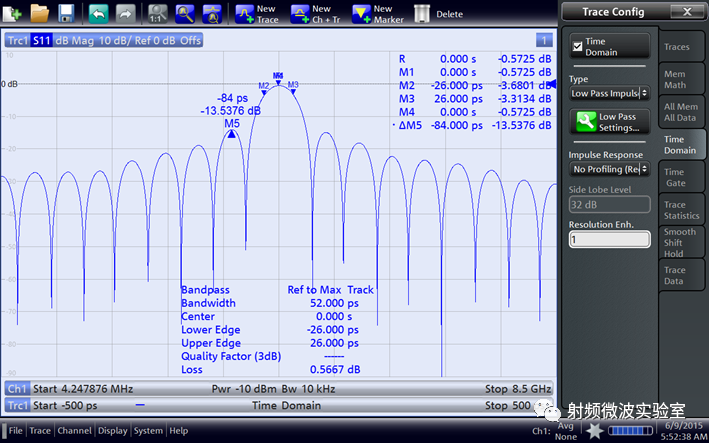Undo with the left arrow icon
Image resolution: width=709 pixels, height=443 pixels.
pyautogui.click(x=99, y=14)
